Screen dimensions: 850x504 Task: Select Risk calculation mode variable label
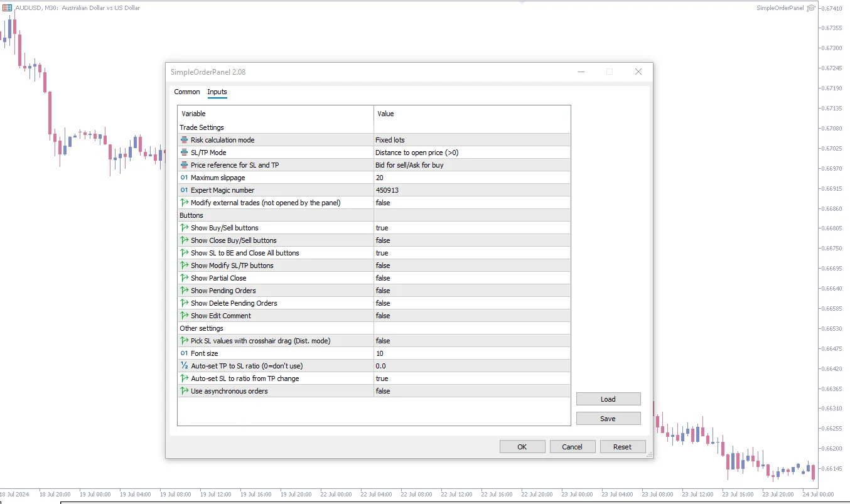[223, 140]
